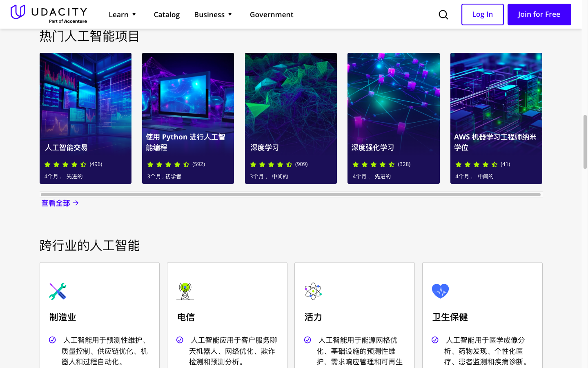Click the (496) review count
The image size is (588, 368).
click(96, 164)
